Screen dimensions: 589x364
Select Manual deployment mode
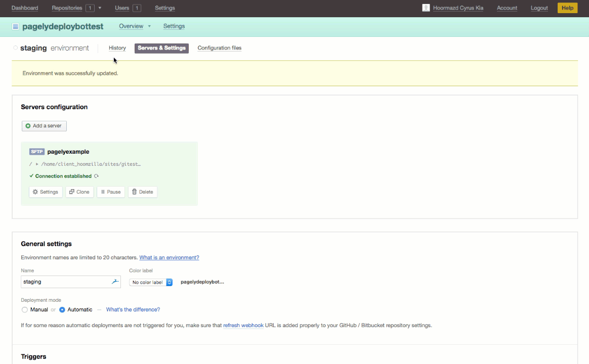click(x=25, y=309)
